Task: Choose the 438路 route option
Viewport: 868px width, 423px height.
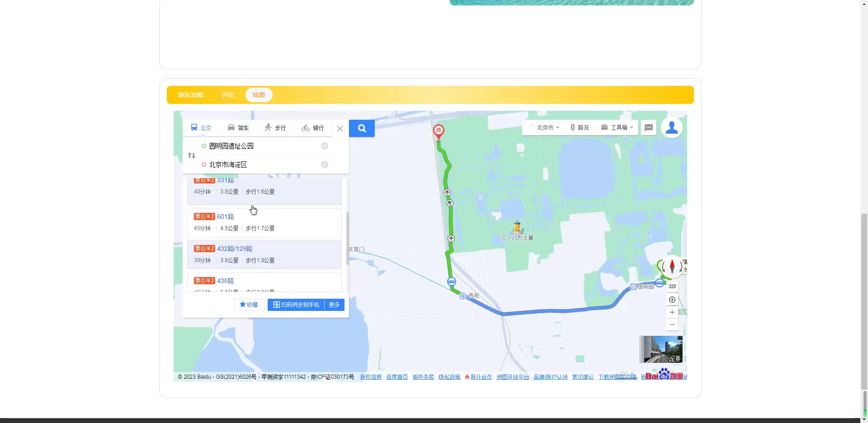Action: coord(264,282)
